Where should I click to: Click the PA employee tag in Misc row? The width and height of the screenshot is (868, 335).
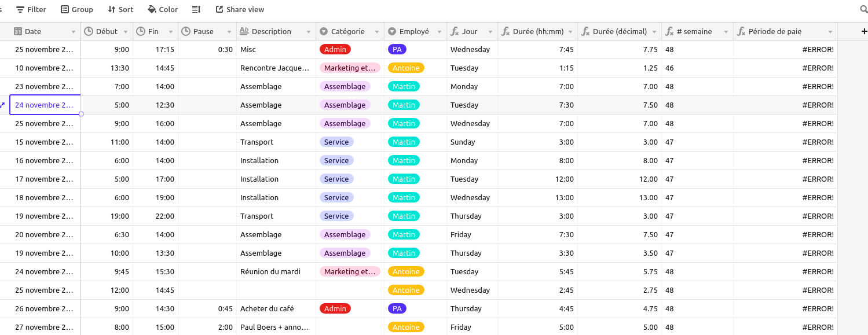coord(397,50)
